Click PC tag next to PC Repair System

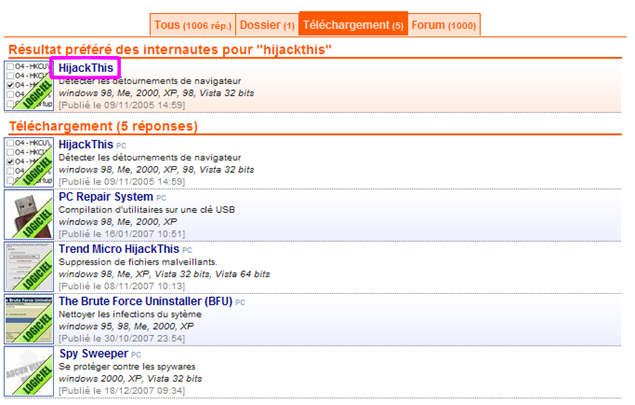(161, 198)
